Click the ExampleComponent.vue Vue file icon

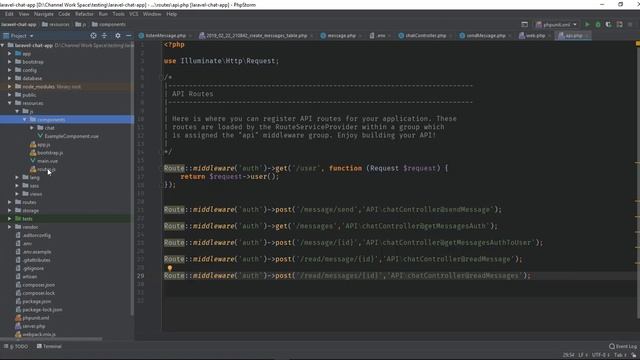(40, 136)
